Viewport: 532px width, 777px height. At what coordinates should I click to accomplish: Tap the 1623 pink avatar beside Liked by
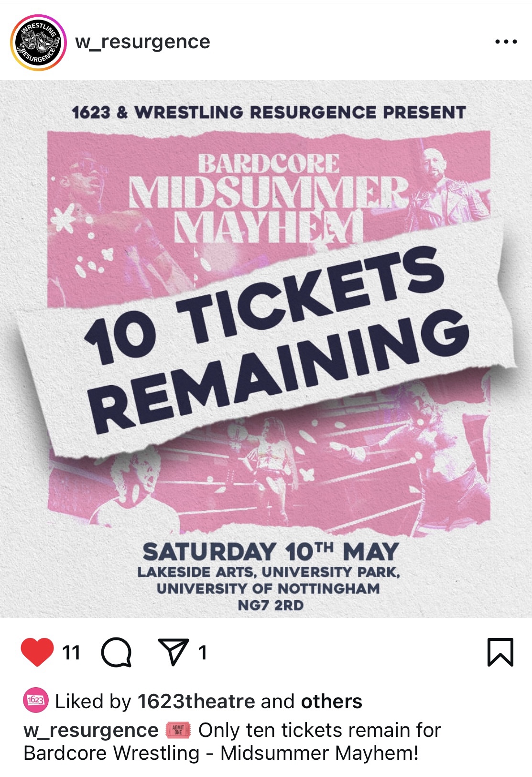[35, 701]
